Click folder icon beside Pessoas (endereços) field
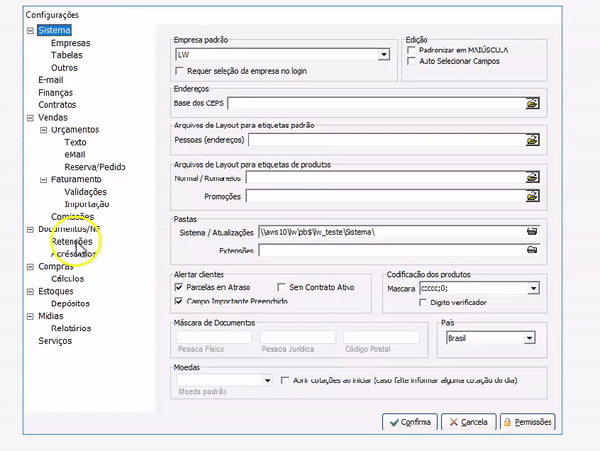Image resolution: width=600 pixels, height=451 pixels. click(x=532, y=142)
